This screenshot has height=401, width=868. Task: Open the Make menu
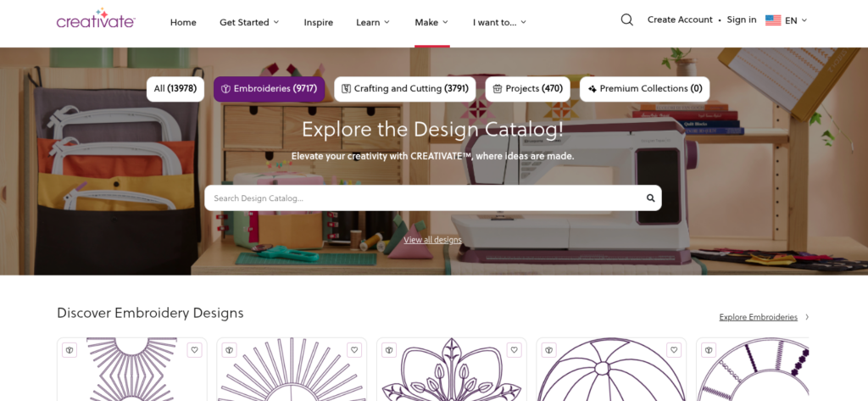pos(431,22)
